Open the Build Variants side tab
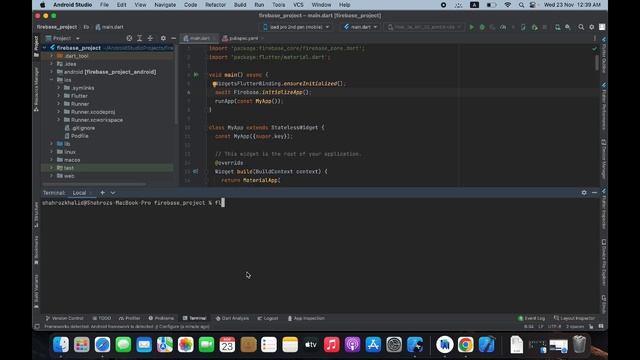The image size is (640, 360). click(x=36, y=291)
